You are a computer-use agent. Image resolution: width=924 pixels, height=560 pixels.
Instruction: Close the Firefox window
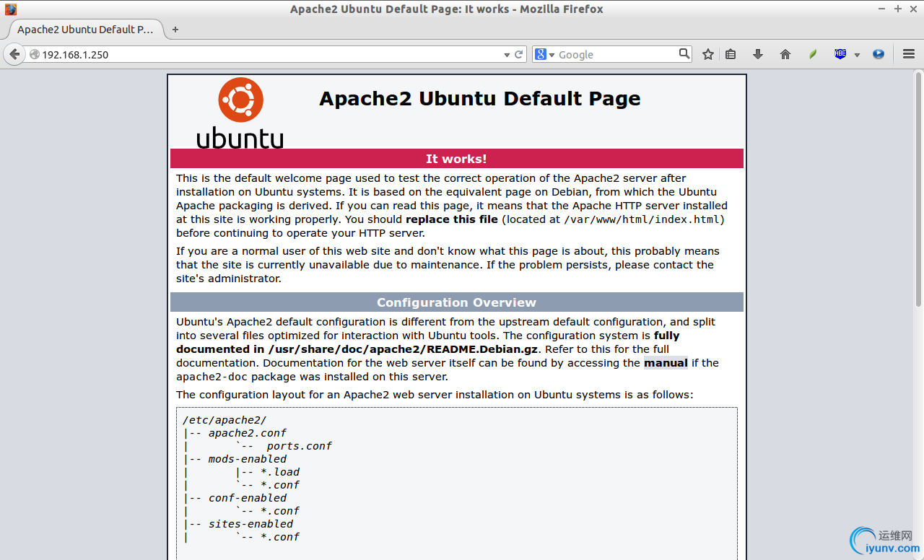tap(913, 9)
